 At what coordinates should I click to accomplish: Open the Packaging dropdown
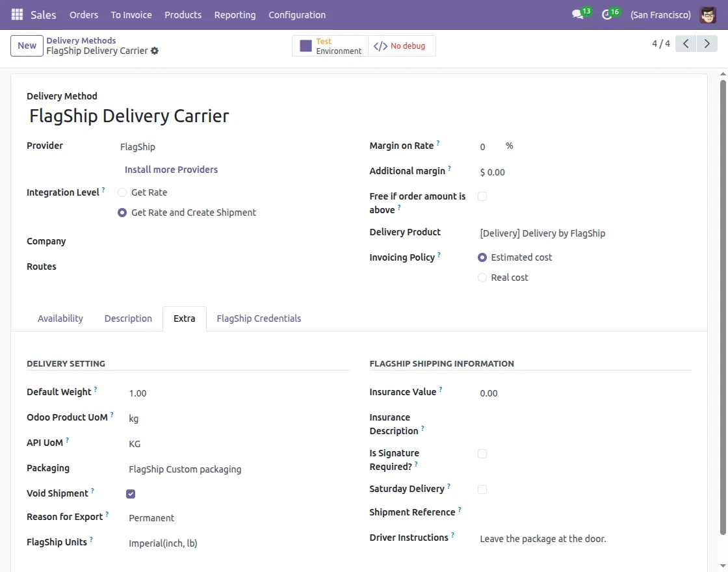(185, 469)
